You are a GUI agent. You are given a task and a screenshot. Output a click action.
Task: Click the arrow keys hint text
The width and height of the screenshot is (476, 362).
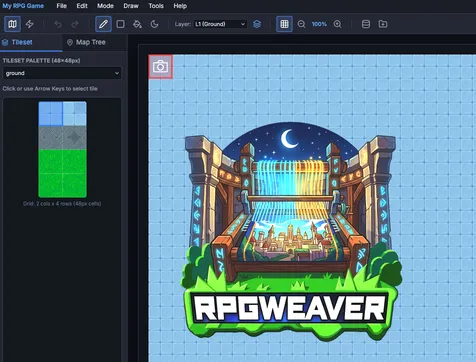pyautogui.click(x=50, y=89)
